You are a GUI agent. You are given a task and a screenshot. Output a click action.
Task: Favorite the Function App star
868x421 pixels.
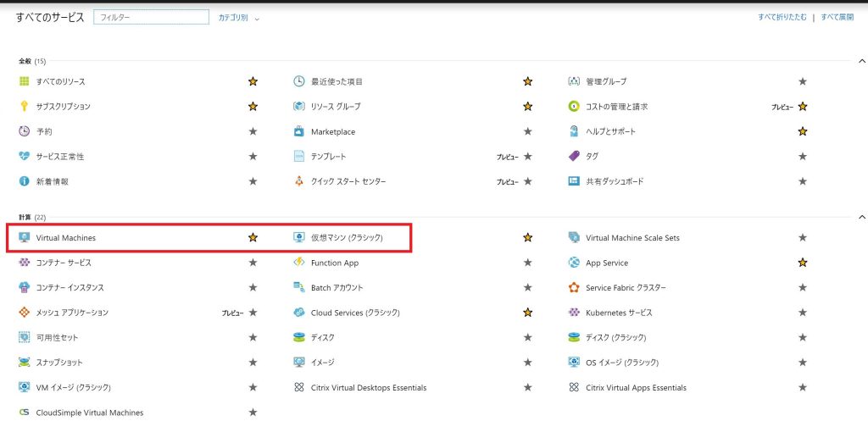point(527,263)
